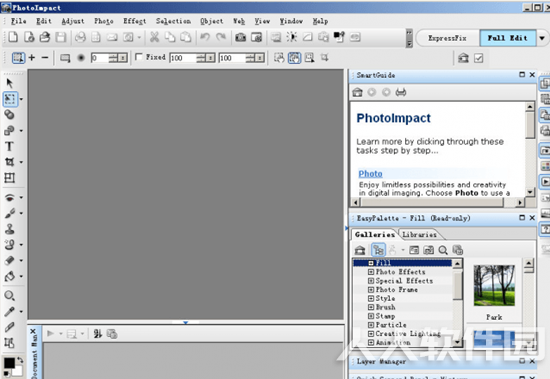Toggle add to selection plus mode
The image size is (550, 379).
pyautogui.click(x=32, y=57)
